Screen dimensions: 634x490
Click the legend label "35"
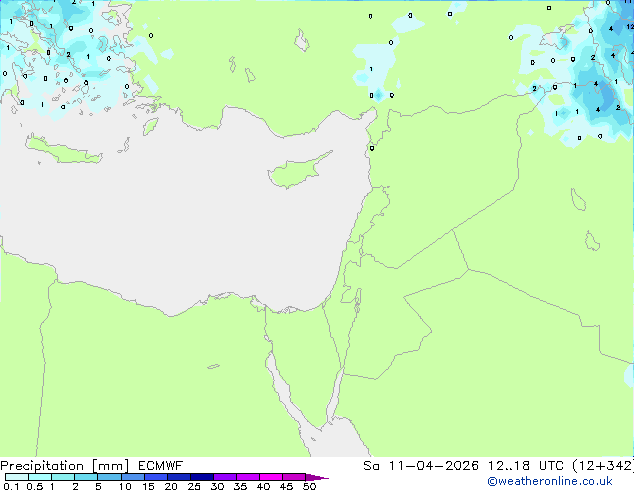point(240,486)
